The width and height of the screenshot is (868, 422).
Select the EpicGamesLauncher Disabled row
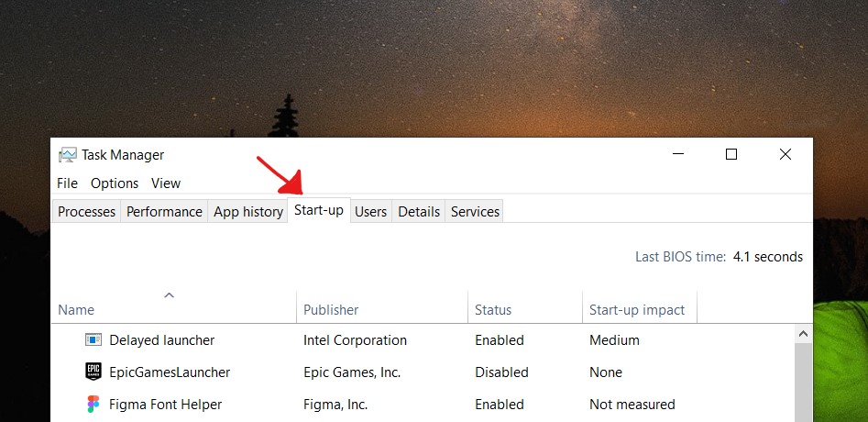coord(423,372)
